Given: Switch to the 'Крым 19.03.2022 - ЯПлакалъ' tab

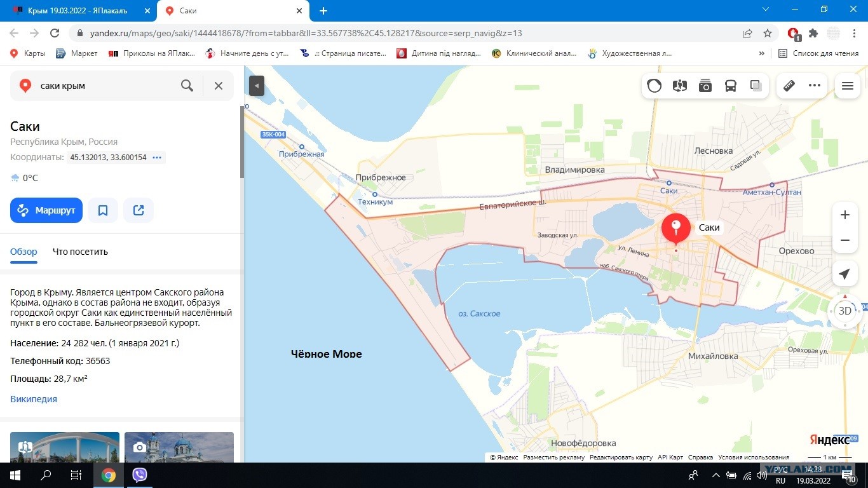Looking at the screenshot, I should coord(80,11).
